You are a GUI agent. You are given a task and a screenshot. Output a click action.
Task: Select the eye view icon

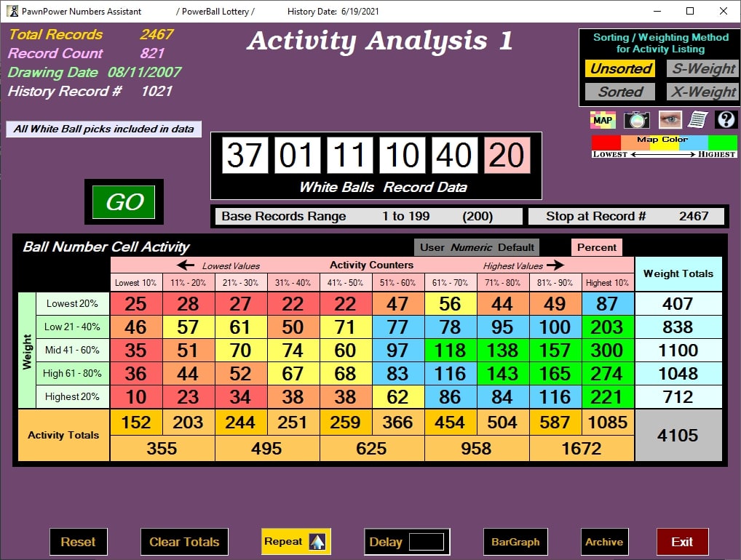(x=669, y=119)
